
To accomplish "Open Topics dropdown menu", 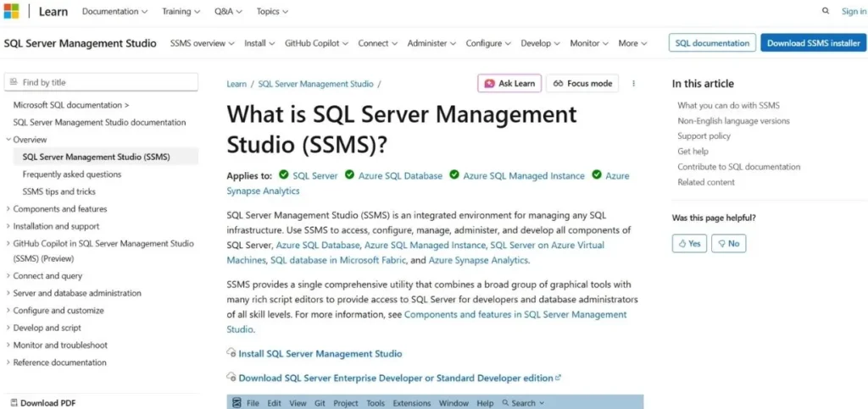I will click(x=272, y=11).
